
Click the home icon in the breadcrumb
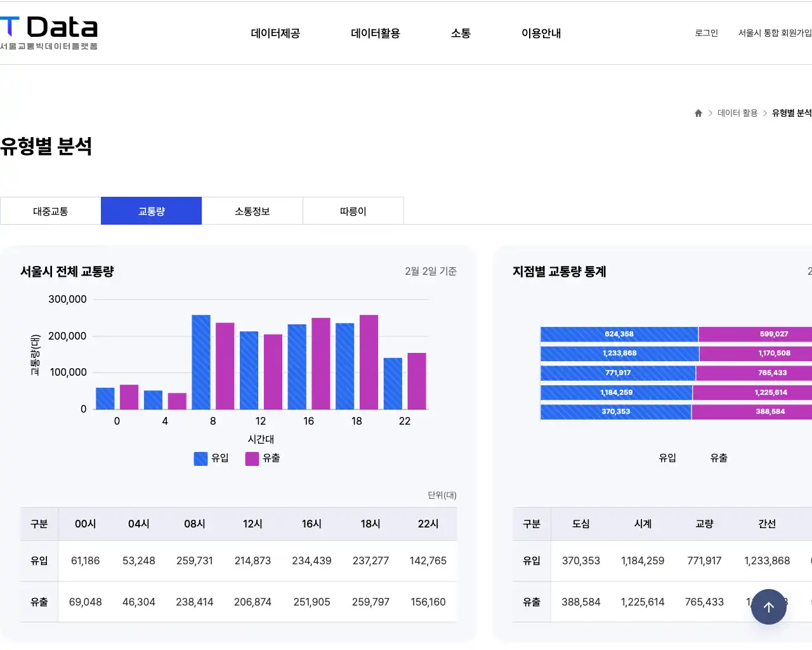click(x=698, y=112)
